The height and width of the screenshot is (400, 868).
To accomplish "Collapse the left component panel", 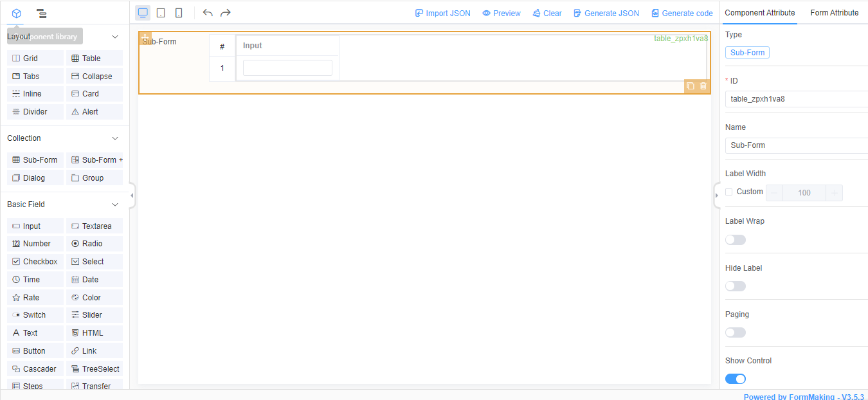I will click(132, 195).
